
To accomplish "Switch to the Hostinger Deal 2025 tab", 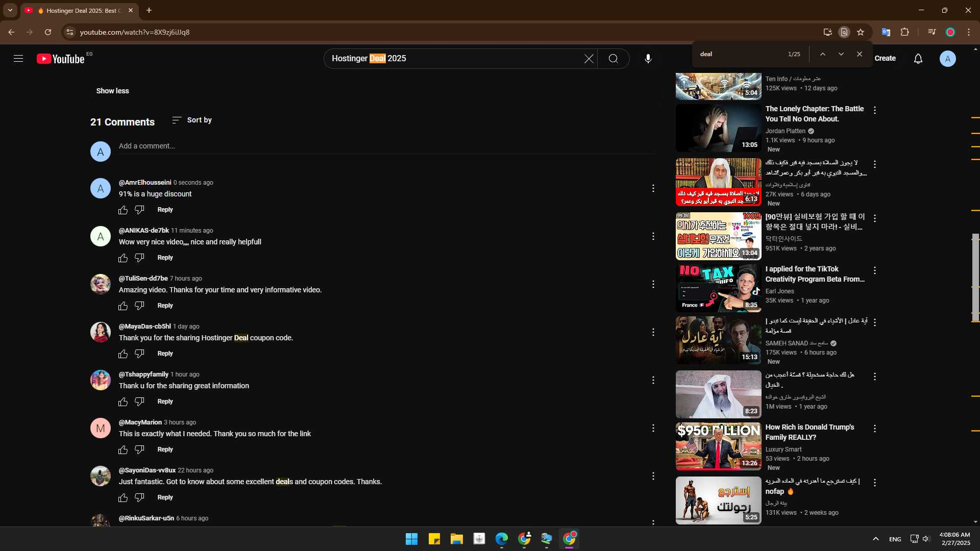I will [x=79, y=10].
